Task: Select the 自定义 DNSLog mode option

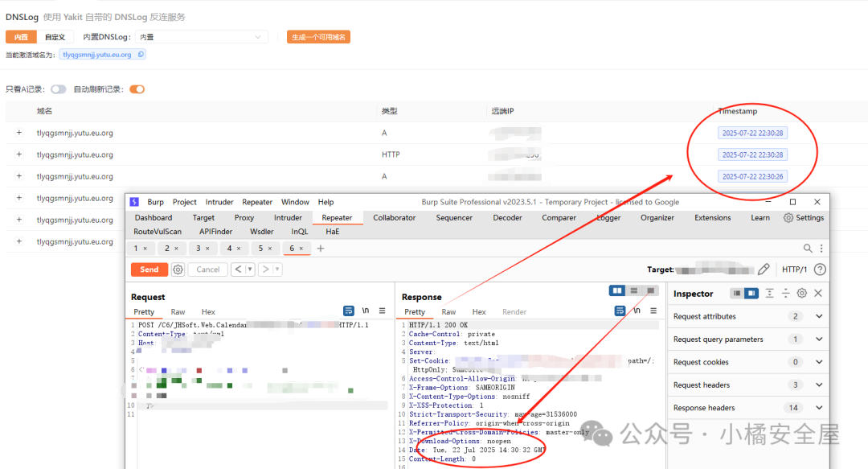Action: coord(55,37)
